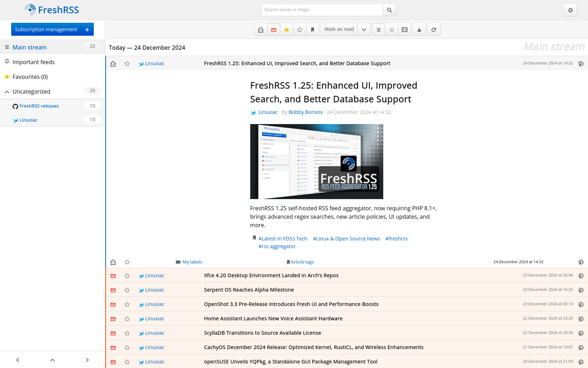Open the My labels dropdown

[x=189, y=262]
